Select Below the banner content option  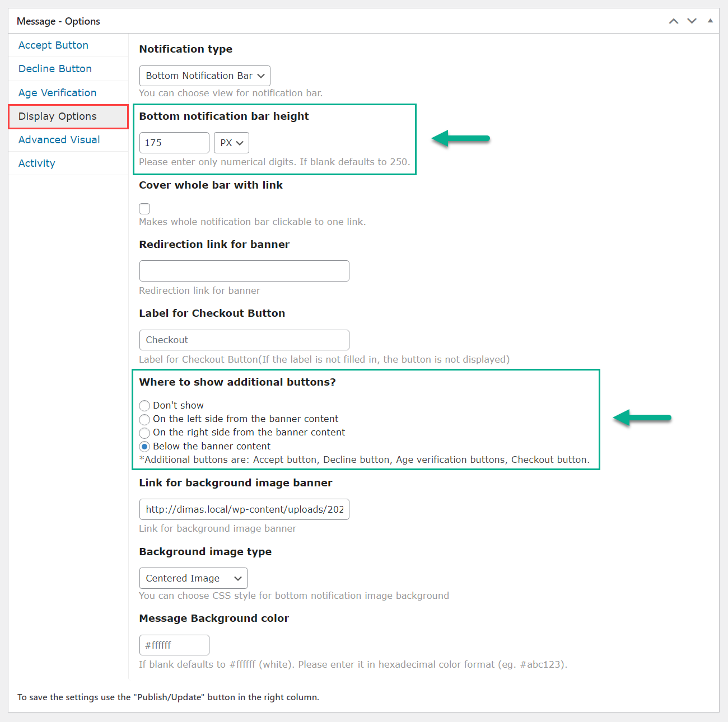(x=144, y=447)
